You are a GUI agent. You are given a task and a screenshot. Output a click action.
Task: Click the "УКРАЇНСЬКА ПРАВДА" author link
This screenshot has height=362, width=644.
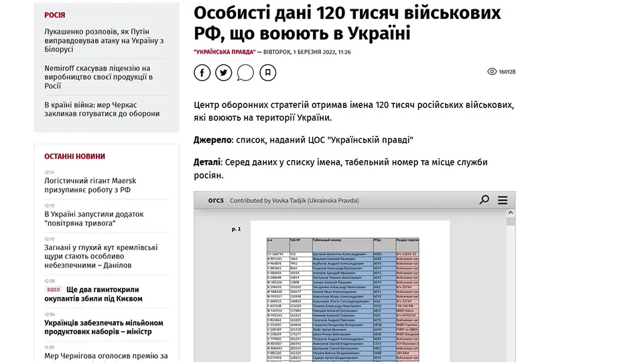(x=224, y=52)
